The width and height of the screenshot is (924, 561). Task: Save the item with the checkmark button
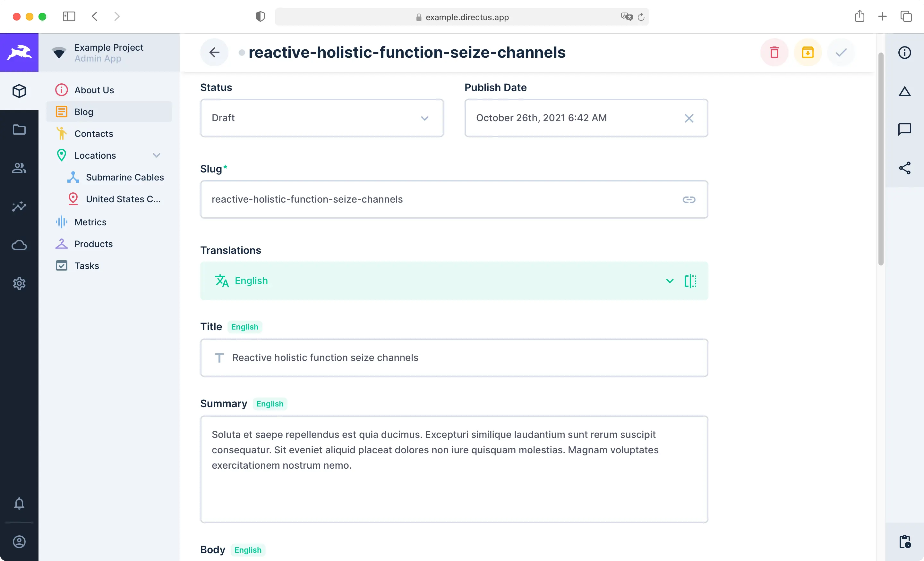tap(841, 53)
